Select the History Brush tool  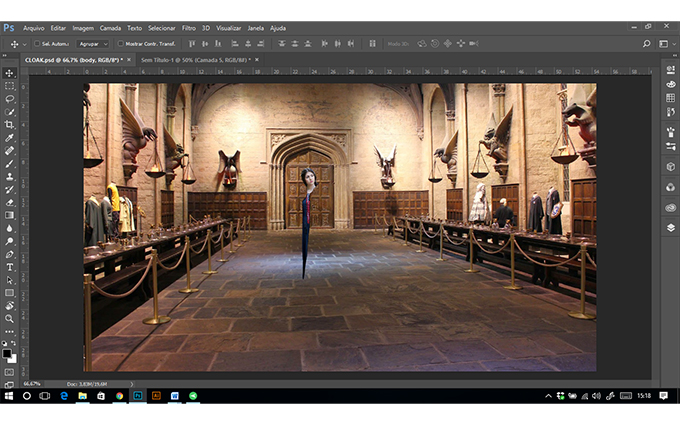tap(9, 190)
